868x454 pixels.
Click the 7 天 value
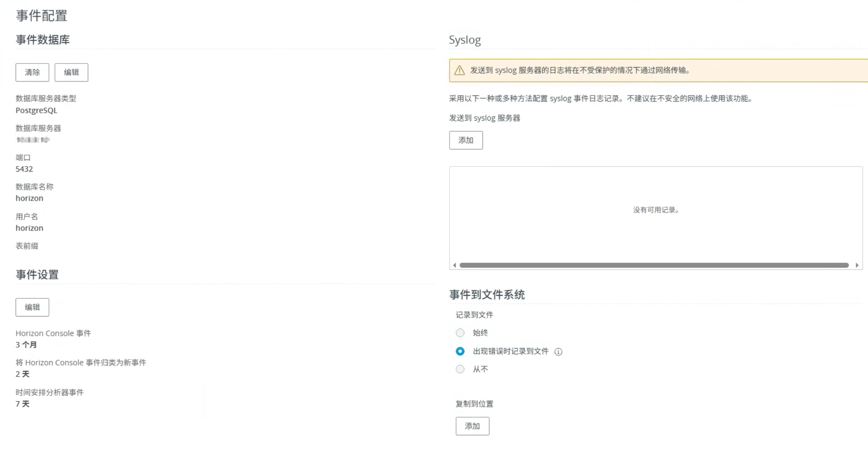point(23,404)
